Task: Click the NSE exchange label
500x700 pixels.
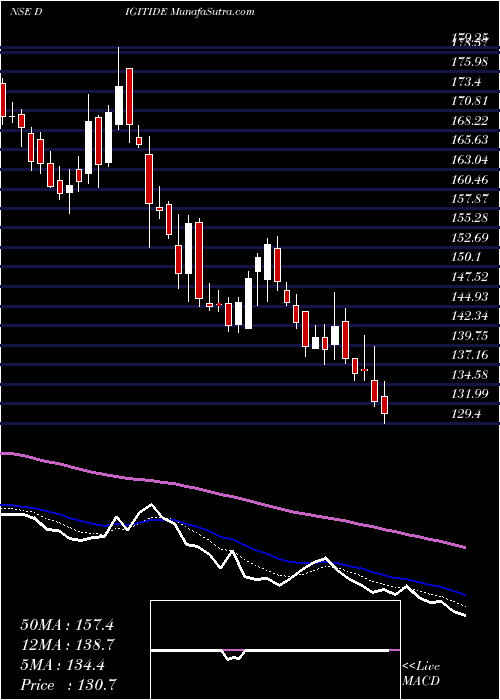Action: (x=20, y=12)
